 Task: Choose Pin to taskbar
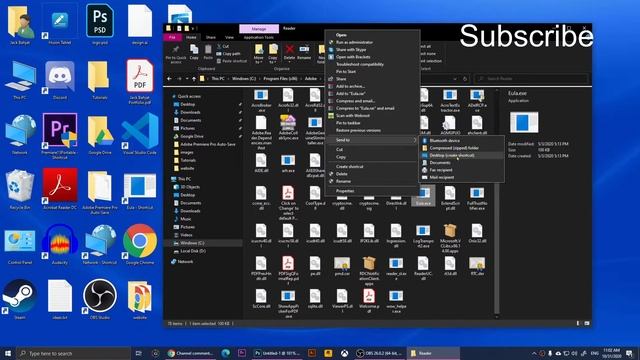(372, 123)
